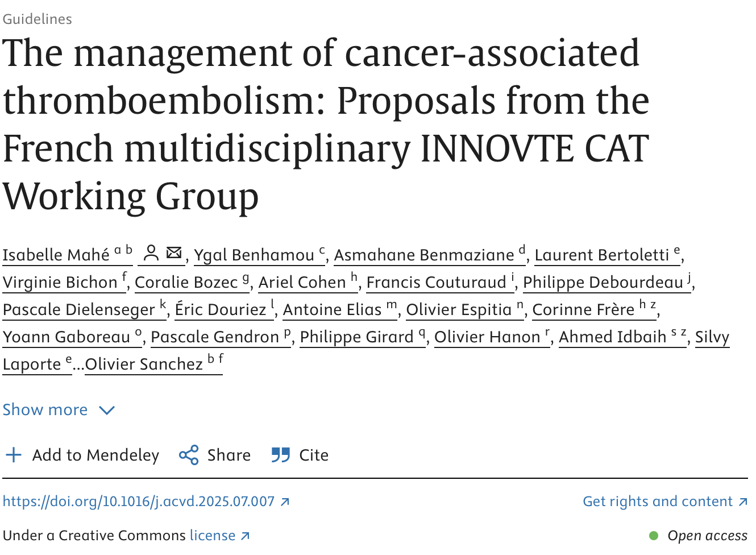The image size is (756, 555).
Task: Open the Creative Commons license link
Action: click(x=213, y=536)
